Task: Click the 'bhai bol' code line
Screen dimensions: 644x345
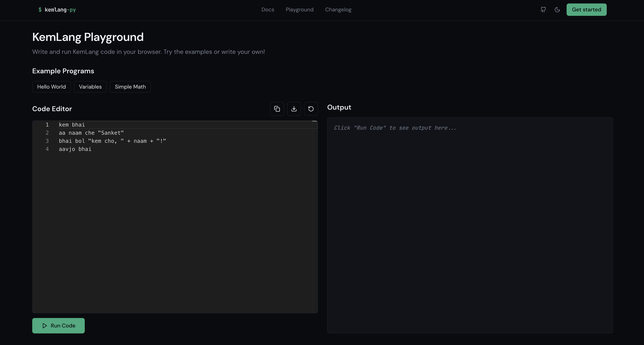Action: pos(112,141)
